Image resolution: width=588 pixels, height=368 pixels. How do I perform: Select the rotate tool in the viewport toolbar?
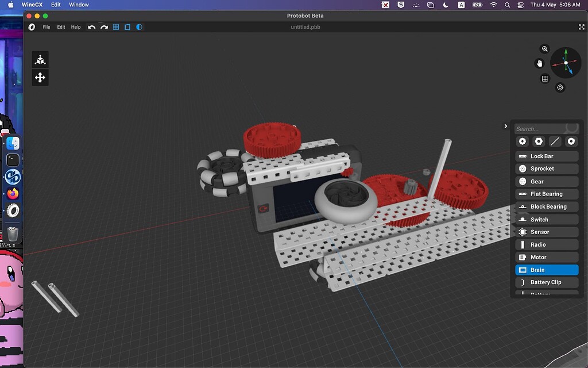point(40,59)
